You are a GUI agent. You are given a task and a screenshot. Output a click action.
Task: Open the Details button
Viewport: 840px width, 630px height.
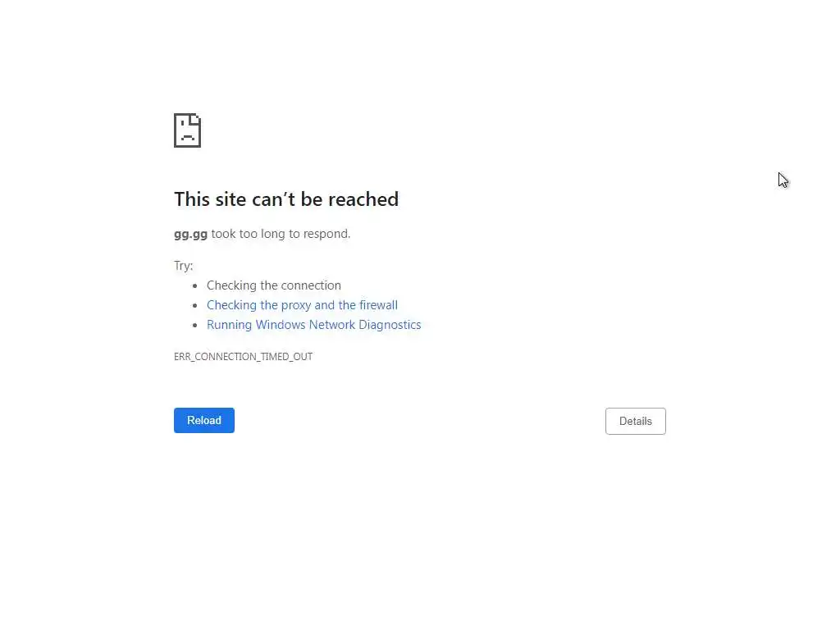pyautogui.click(x=636, y=421)
